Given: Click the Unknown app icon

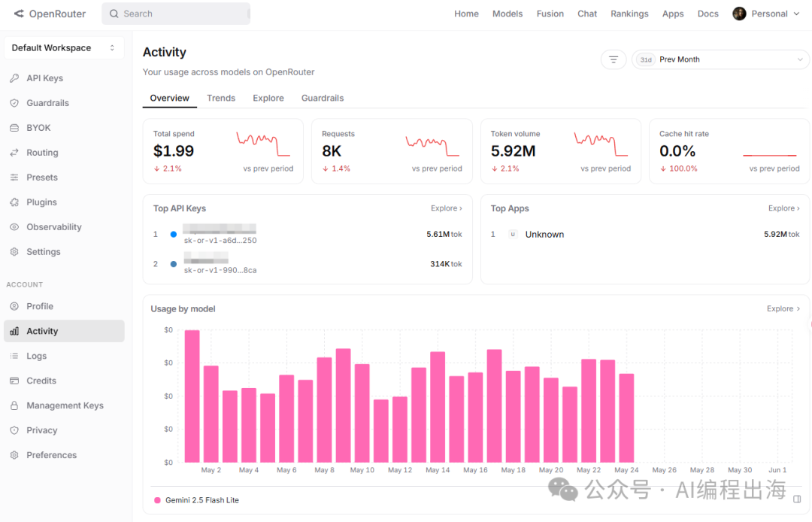Looking at the screenshot, I should coord(513,234).
